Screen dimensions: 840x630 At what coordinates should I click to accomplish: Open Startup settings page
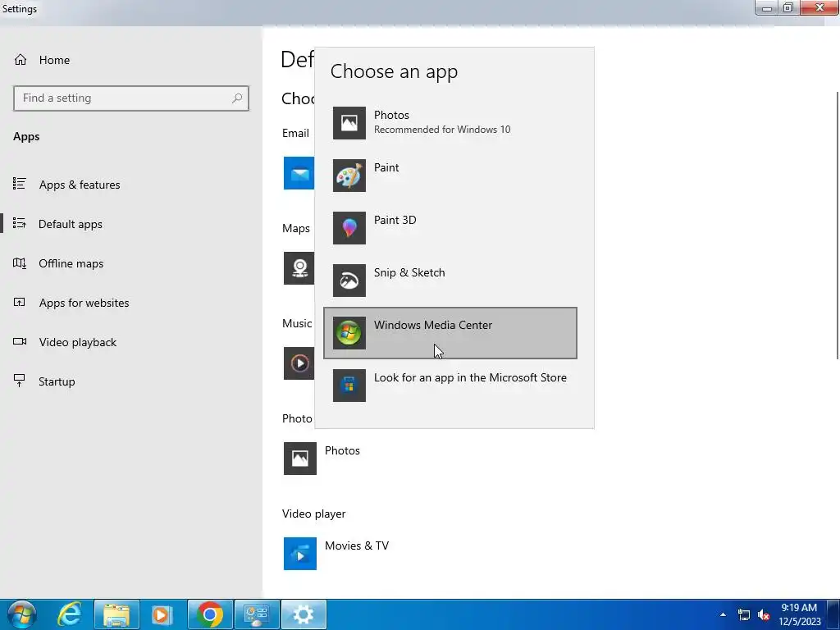point(131,381)
